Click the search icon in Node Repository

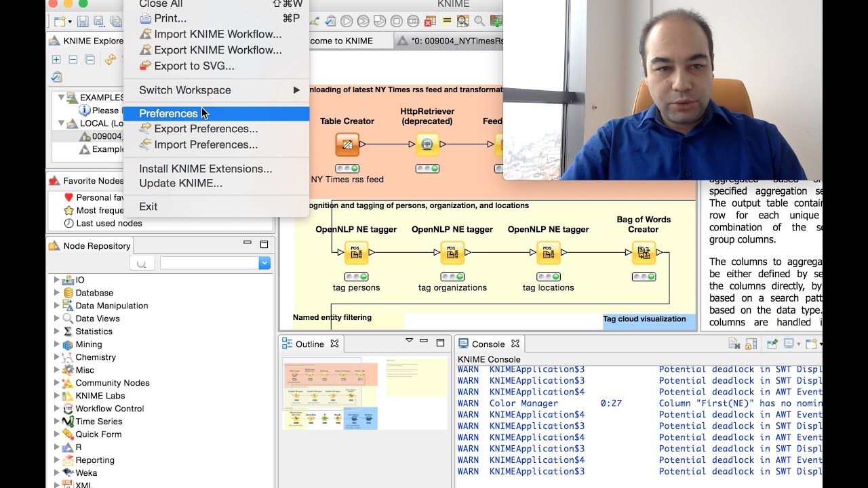142,264
